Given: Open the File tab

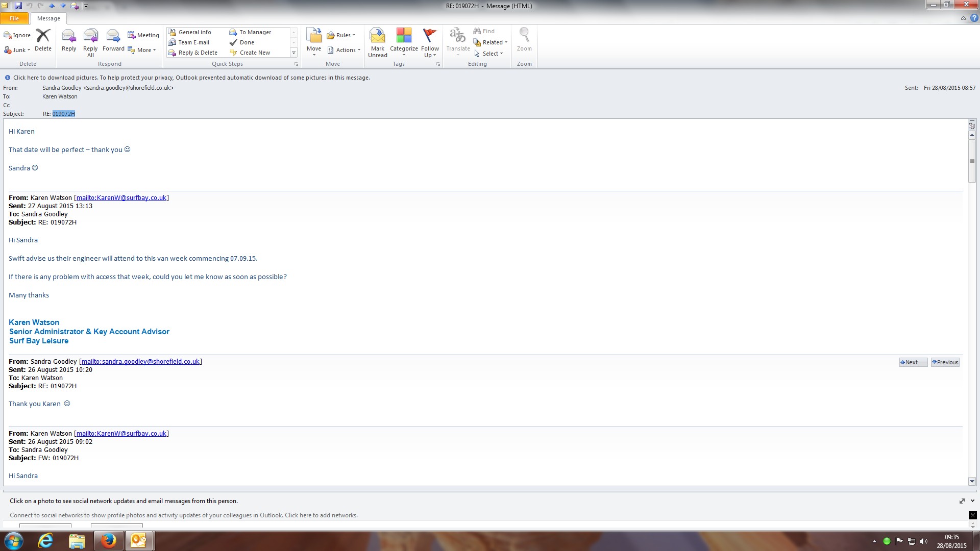Looking at the screenshot, I should (14, 18).
